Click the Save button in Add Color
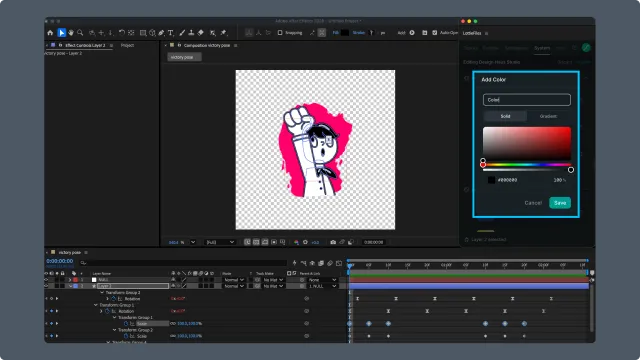Viewport: 640px width, 360px height. (560, 203)
